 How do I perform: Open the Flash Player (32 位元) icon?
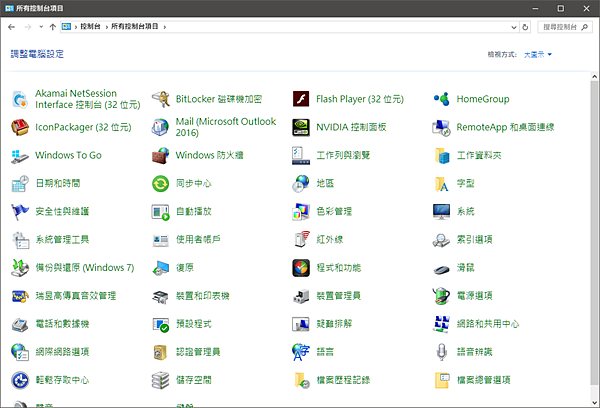click(x=301, y=99)
